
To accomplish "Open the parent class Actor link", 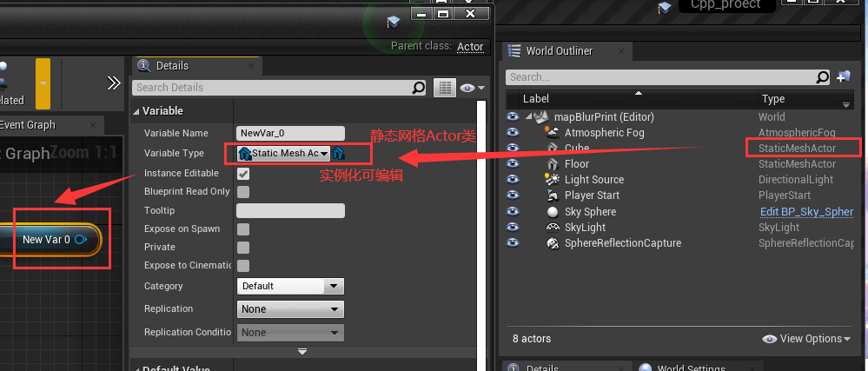I will [470, 47].
